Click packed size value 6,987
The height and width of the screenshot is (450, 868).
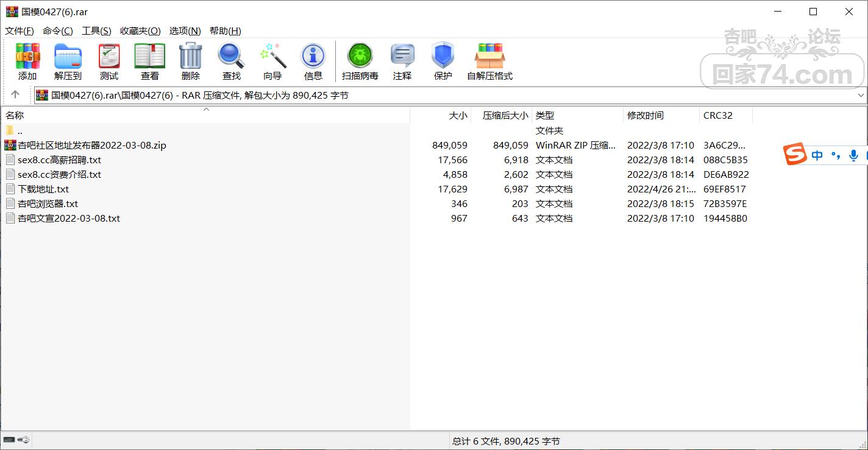point(516,189)
